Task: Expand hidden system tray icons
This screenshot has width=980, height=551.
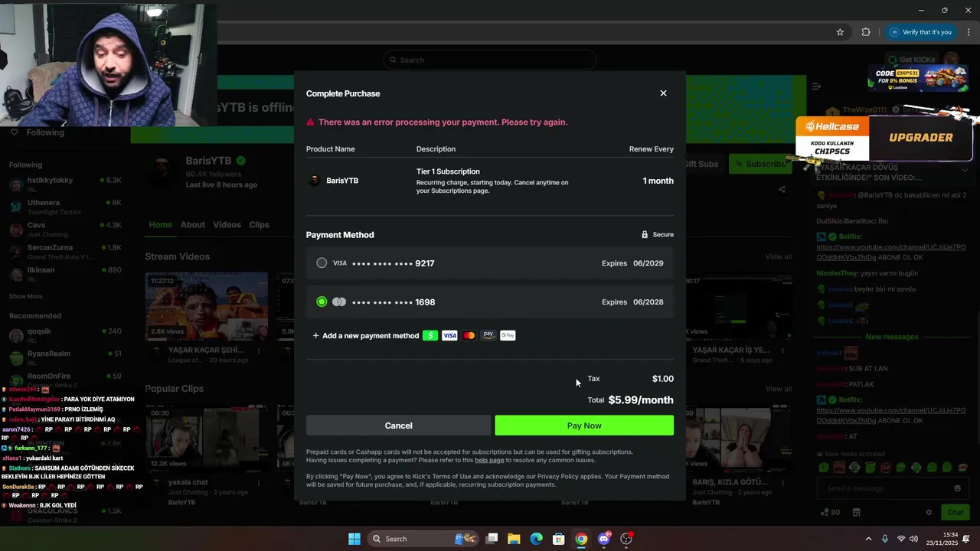Action: 868,539
